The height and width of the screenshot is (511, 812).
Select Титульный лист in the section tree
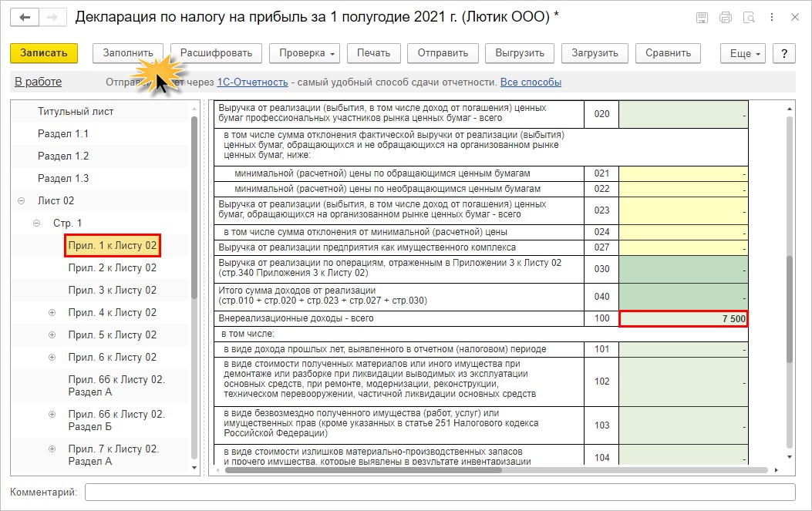click(x=76, y=111)
